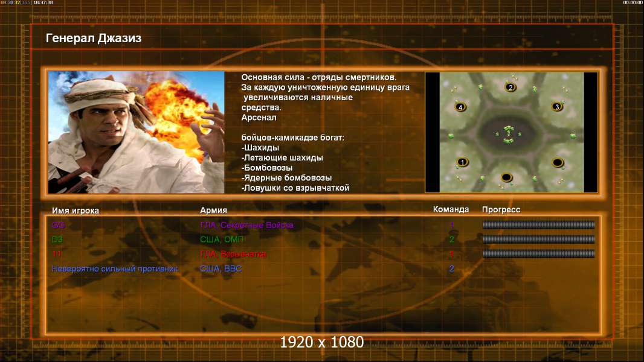Viewport: 644px width, 362px height.
Task: Select 'Невероятно сильный противник' player row
Action: 115,268
